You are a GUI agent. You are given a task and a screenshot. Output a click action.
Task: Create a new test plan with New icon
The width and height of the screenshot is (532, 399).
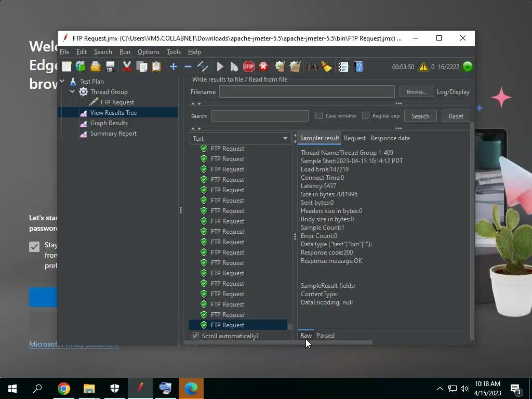66,66
